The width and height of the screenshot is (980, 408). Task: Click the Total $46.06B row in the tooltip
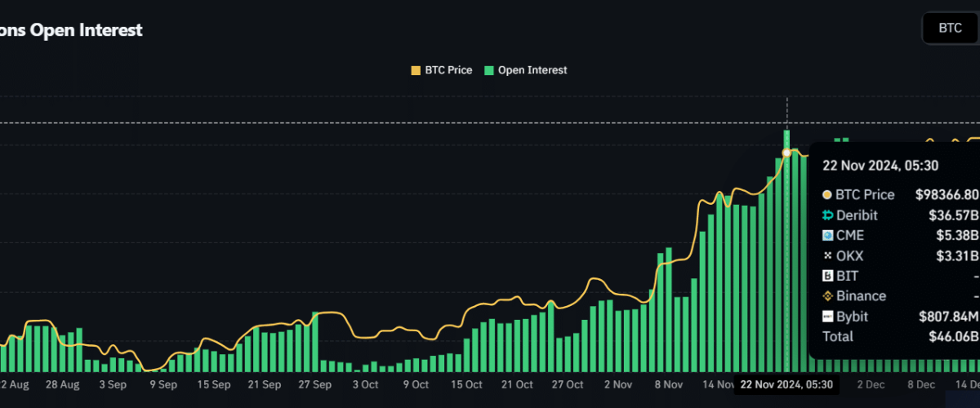point(900,336)
